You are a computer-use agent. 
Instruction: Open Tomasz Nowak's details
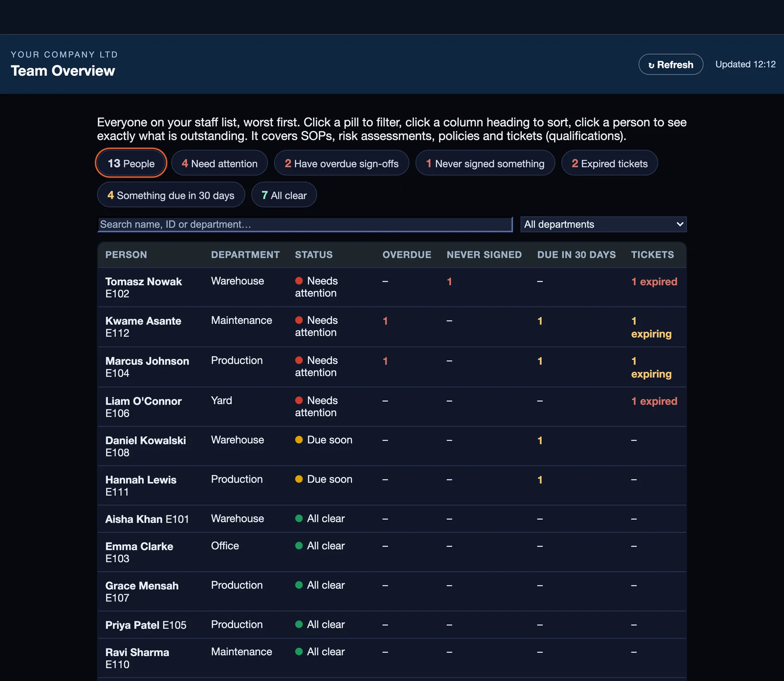coord(392,287)
